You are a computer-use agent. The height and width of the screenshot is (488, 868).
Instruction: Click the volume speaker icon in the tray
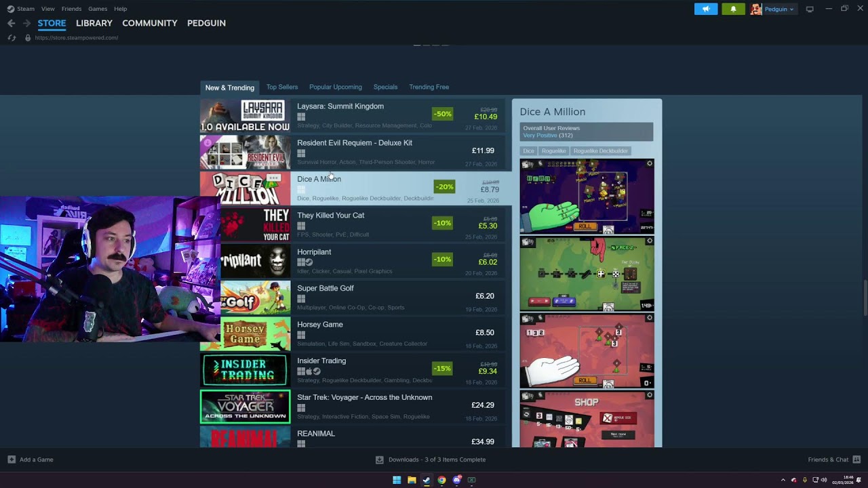pos(825,480)
